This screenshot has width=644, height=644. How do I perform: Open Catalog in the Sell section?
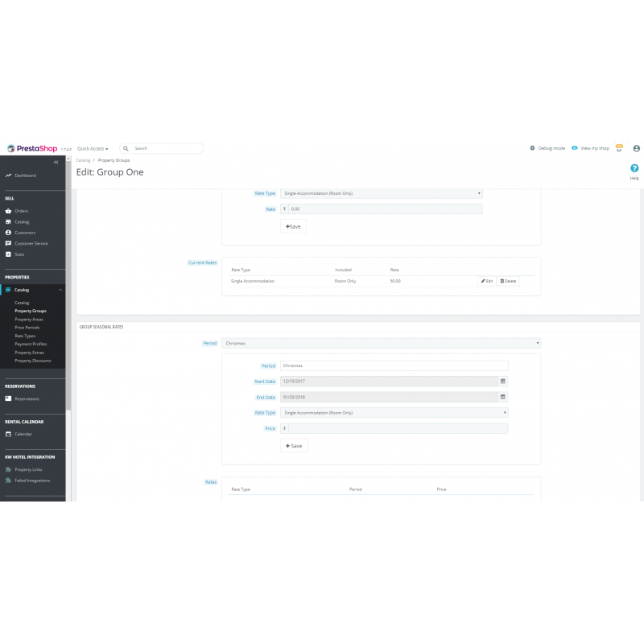(x=22, y=222)
